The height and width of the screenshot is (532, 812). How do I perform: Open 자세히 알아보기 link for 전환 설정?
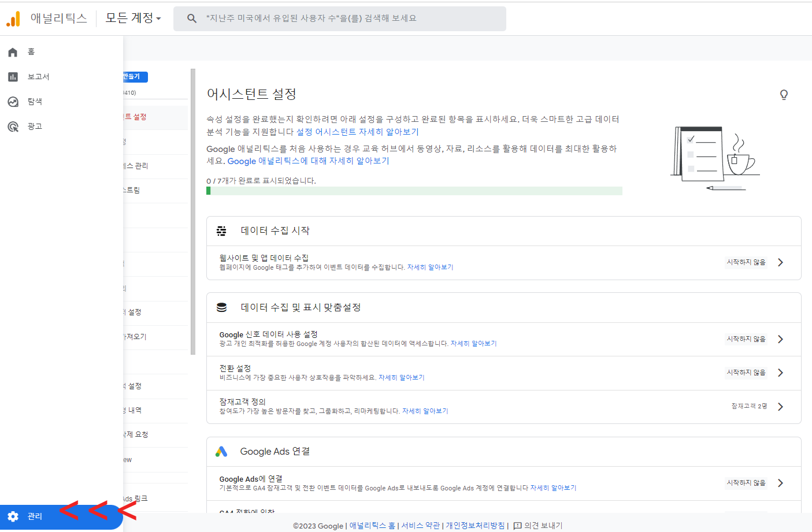click(401, 378)
